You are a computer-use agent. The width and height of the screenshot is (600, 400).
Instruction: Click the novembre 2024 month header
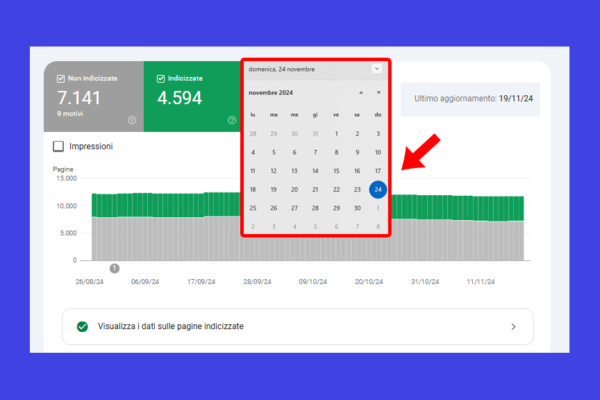[271, 93]
